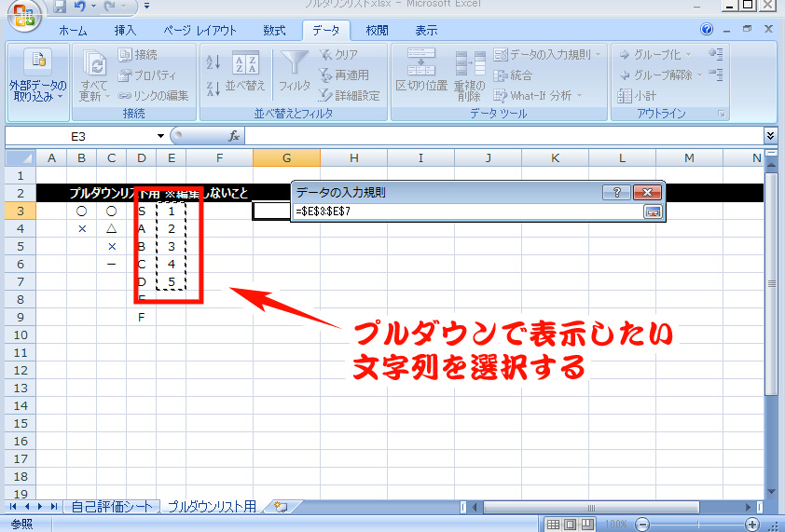Click the すべて更新 button
The image size is (785, 532).
pos(93,75)
